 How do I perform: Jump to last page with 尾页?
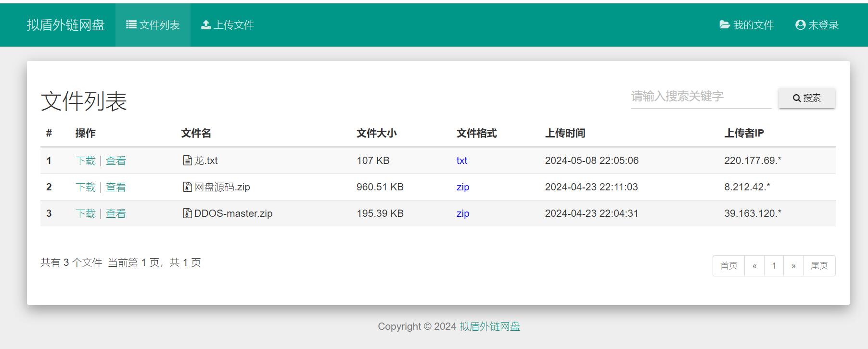click(x=819, y=266)
